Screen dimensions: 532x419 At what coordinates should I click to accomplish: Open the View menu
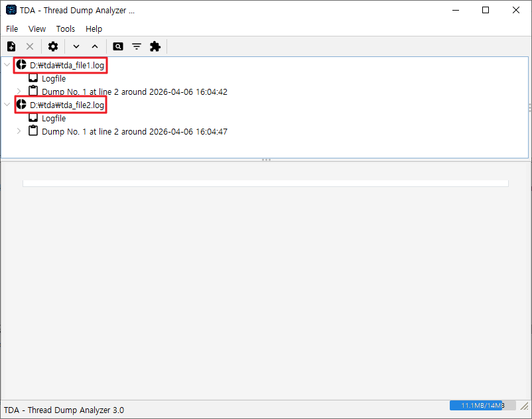pyautogui.click(x=37, y=29)
